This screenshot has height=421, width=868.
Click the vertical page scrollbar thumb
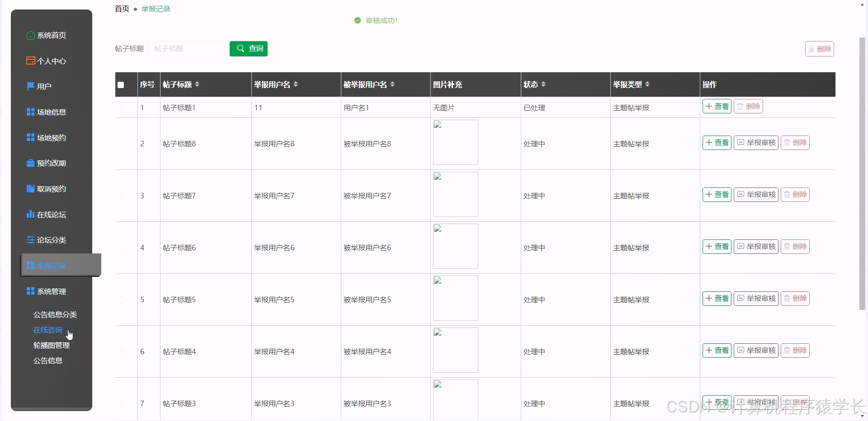(x=862, y=173)
